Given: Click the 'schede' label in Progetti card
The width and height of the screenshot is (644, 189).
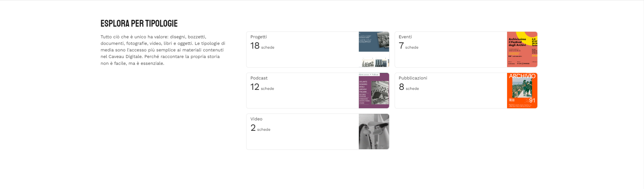Looking at the screenshot, I should 268,48.
